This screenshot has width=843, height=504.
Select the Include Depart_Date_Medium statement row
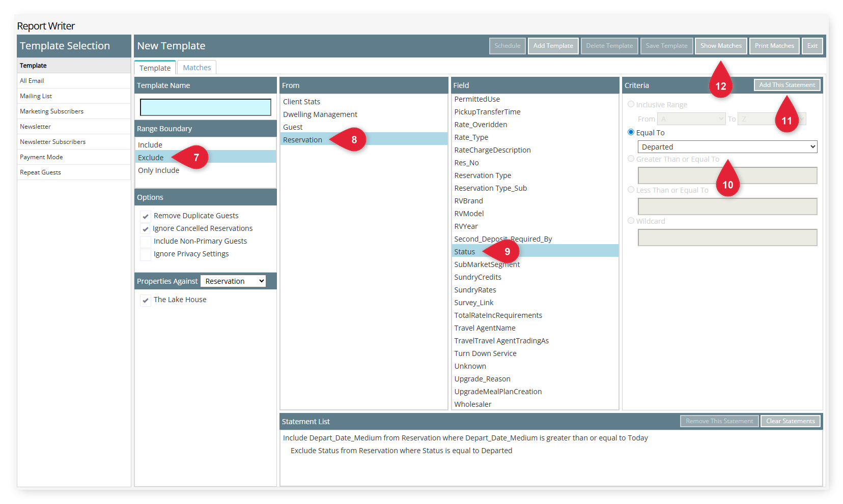tap(551, 438)
